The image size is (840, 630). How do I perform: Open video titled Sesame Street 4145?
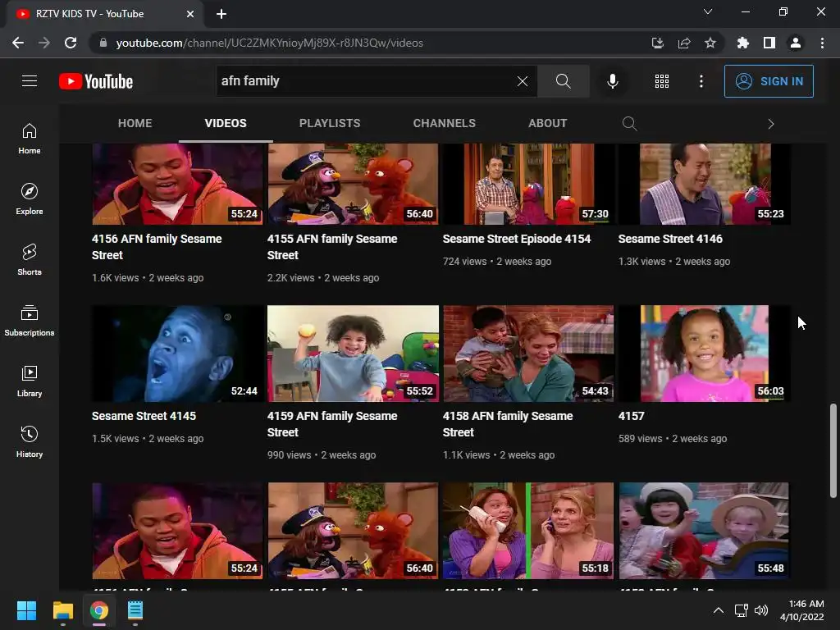point(144,416)
